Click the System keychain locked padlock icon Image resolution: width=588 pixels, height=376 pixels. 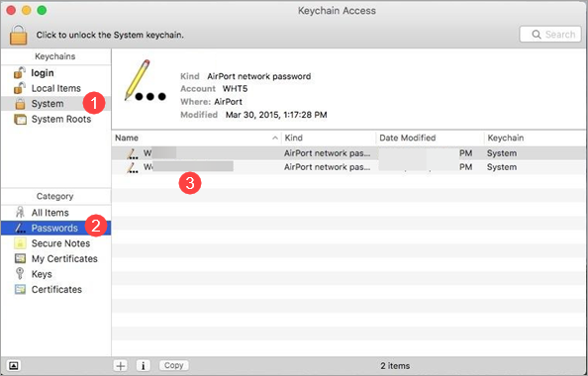(x=20, y=104)
